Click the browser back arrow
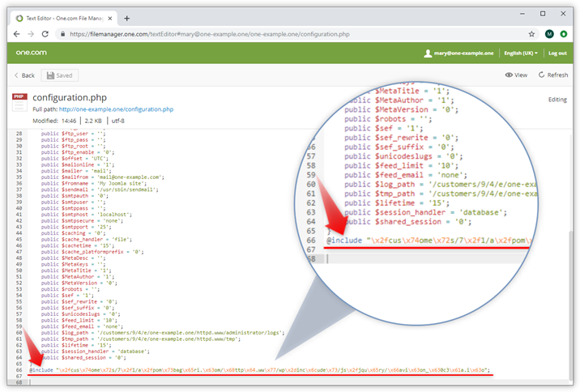 coord(16,34)
